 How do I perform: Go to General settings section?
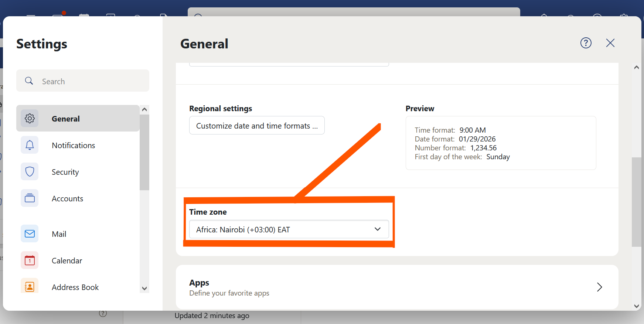[x=78, y=118]
